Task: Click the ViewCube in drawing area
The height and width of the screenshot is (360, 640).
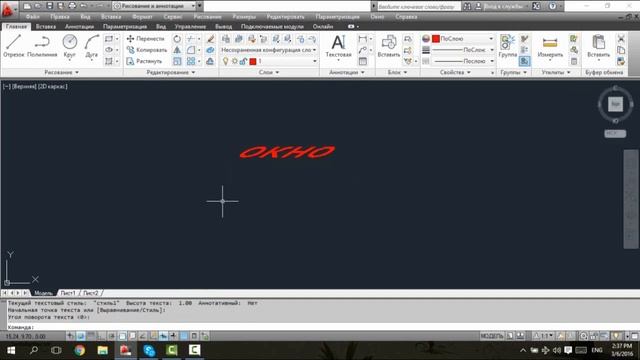Action: click(615, 104)
